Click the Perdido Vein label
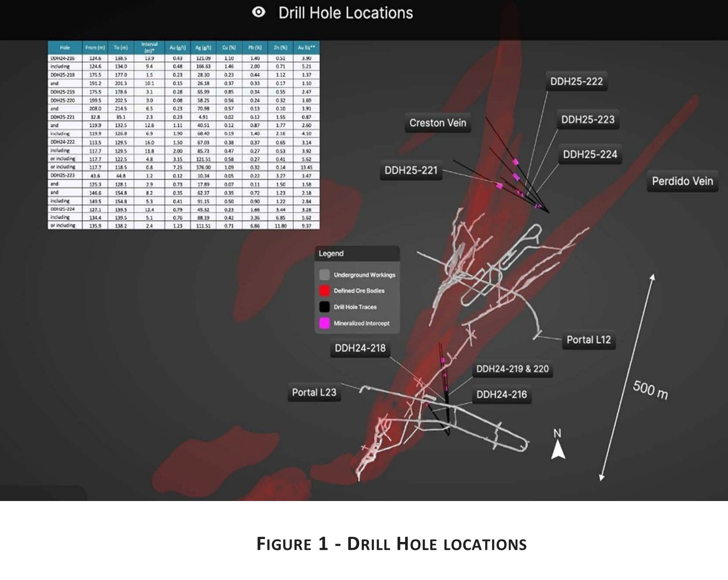 [x=682, y=181]
